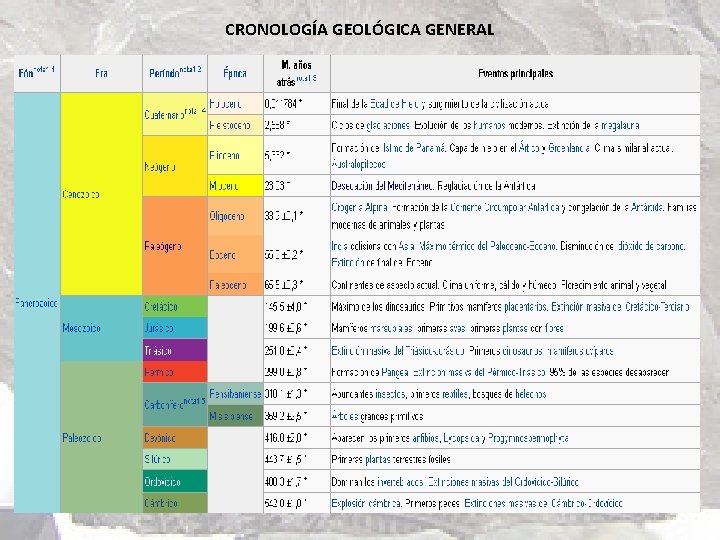Follow the 'dióxido de carbono' link
The width and height of the screenshot is (720, 540).
point(651,246)
